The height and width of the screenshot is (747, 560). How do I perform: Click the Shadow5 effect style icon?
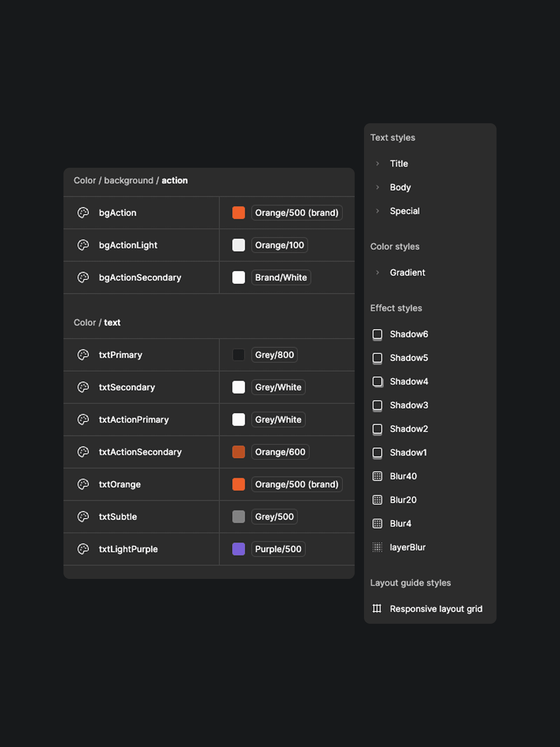point(377,358)
